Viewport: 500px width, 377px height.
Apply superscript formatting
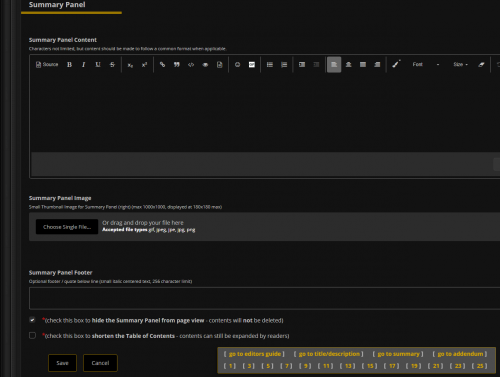point(144,65)
